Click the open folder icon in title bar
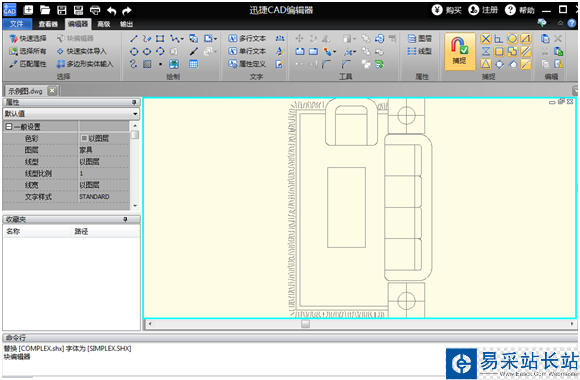 45,10
